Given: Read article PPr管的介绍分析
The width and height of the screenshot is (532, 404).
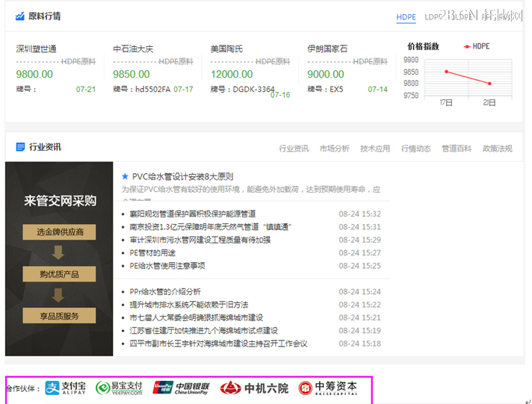Looking at the screenshot, I should [164, 292].
